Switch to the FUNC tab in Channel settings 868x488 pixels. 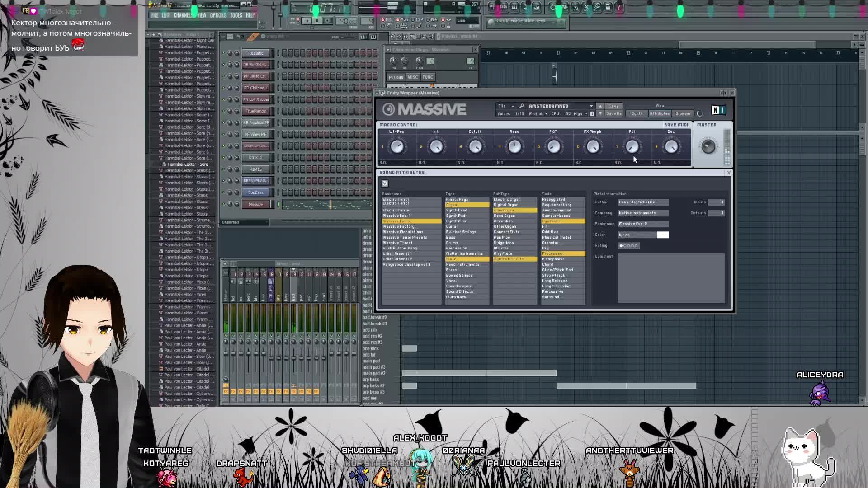427,77
